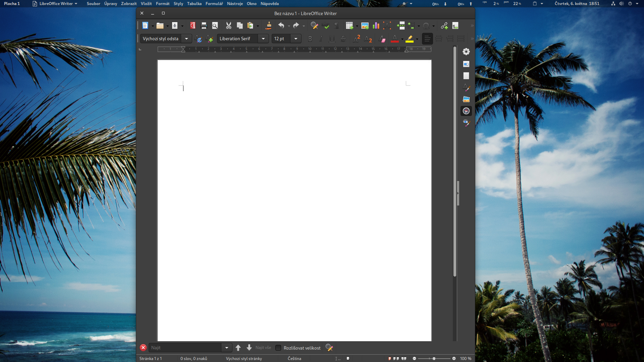644x362 pixels.
Task: Click the zoom slider handle
Action: pyautogui.click(x=434, y=359)
